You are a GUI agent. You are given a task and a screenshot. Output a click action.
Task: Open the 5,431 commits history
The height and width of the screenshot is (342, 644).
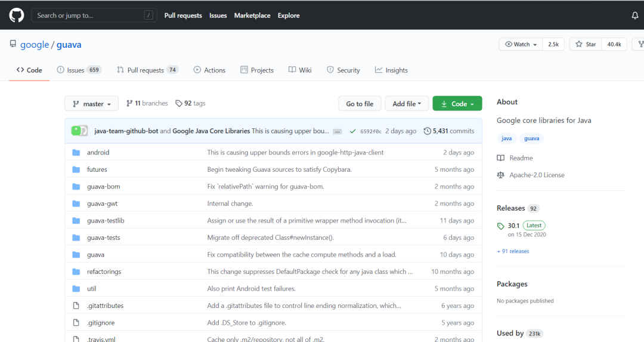pyautogui.click(x=449, y=131)
